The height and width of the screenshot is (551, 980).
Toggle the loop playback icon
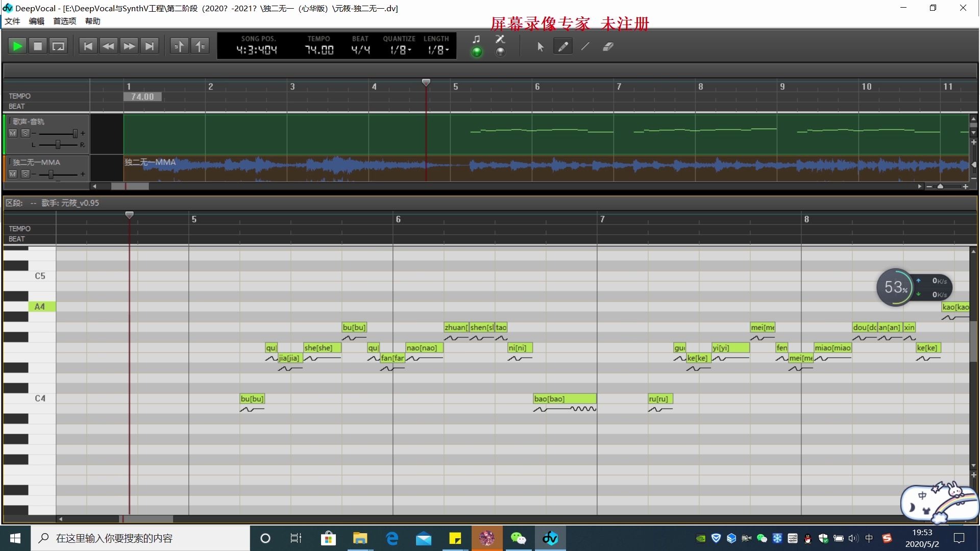(58, 46)
